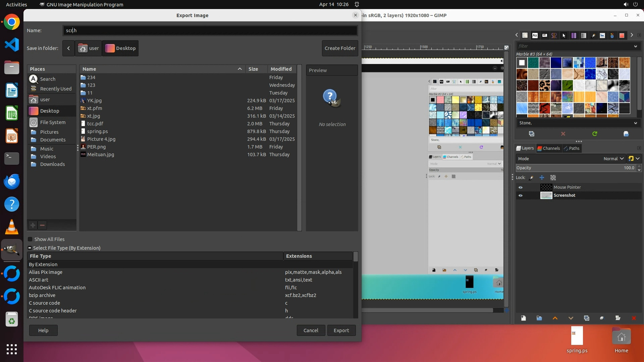This screenshot has height=362, width=644.
Task: Enable the Show All Files checkbox
Action: pos(30,239)
